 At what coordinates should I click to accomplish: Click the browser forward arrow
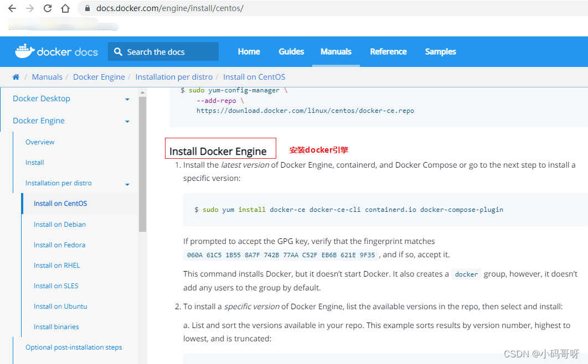(29, 8)
